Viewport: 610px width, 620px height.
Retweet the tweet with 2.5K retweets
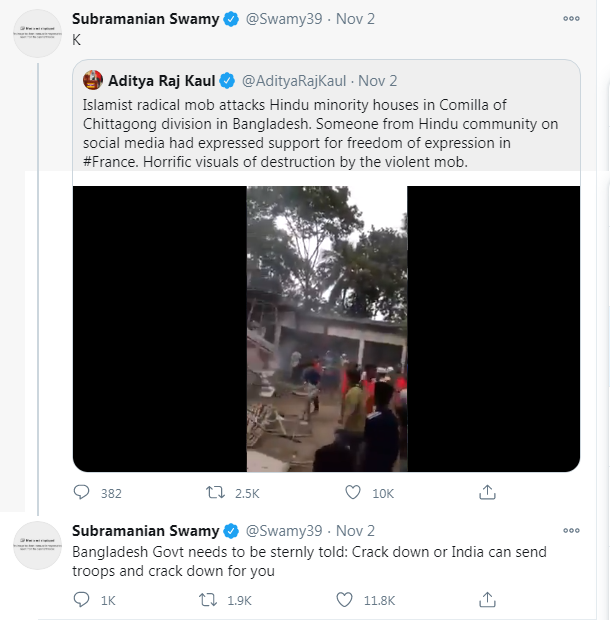click(216, 493)
